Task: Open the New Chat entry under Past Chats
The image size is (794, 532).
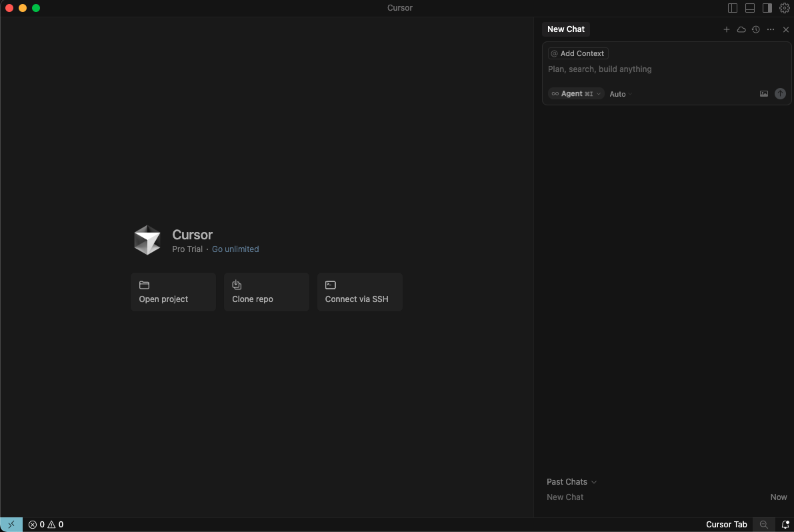Action: point(667,497)
